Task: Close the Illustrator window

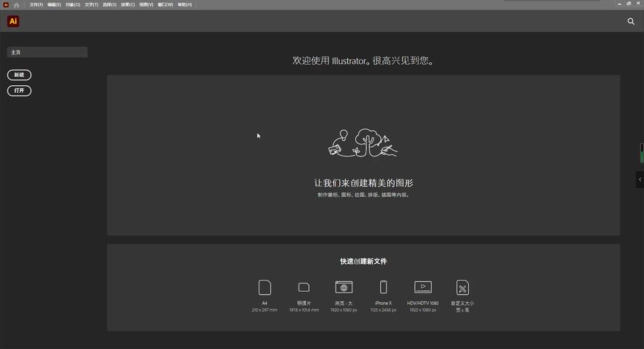Action: pyautogui.click(x=638, y=3)
